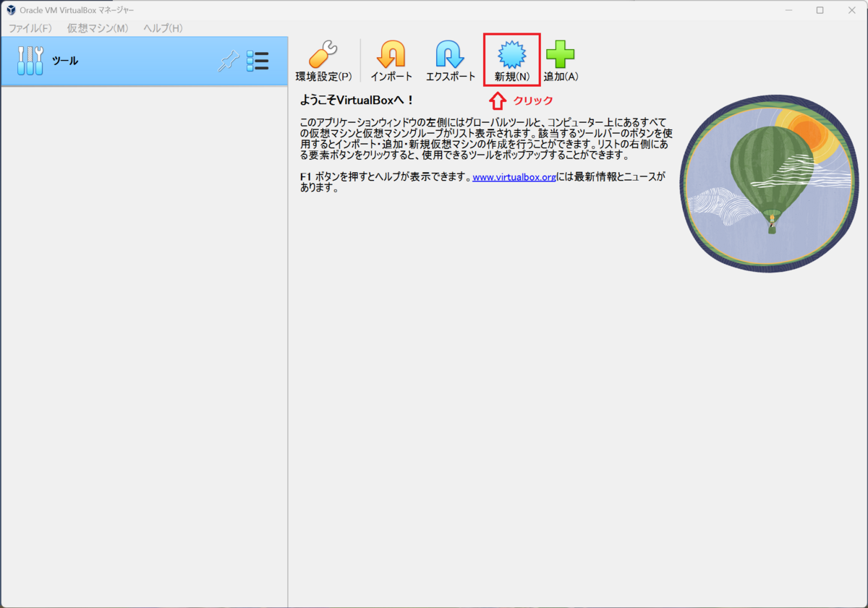Click the hot air balloon illustration
The image size is (868, 608).
tap(770, 185)
